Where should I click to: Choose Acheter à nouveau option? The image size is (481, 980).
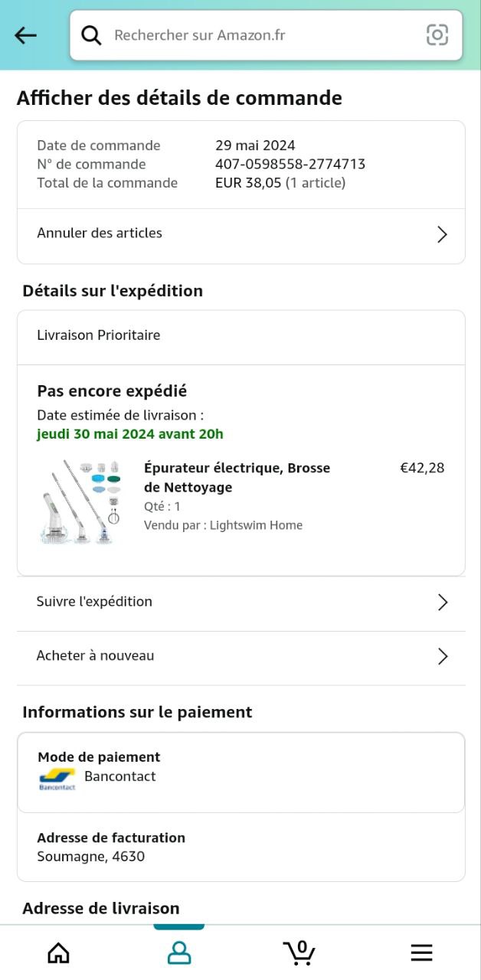click(96, 656)
